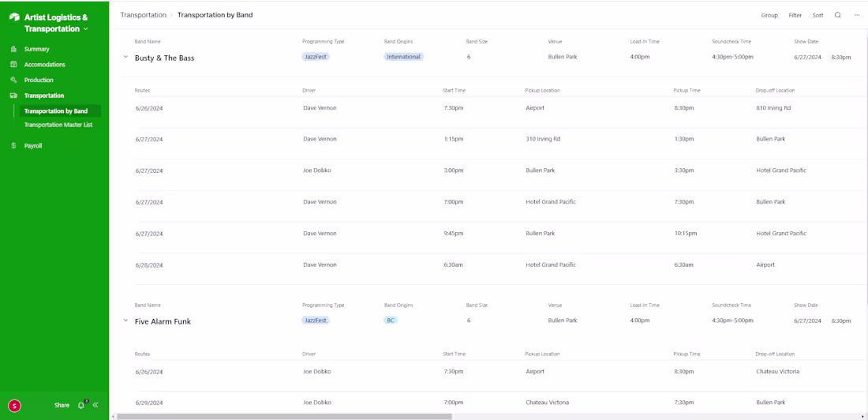Screen dimensions: 868x420
Task: Select Transportation Master List in sidebar
Action: point(58,125)
